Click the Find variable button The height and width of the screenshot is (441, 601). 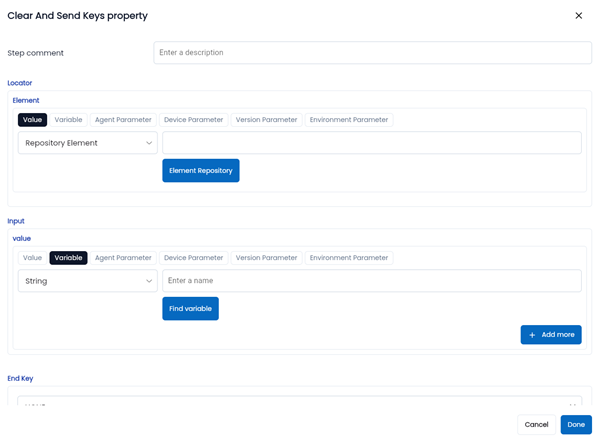click(x=190, y=309)
